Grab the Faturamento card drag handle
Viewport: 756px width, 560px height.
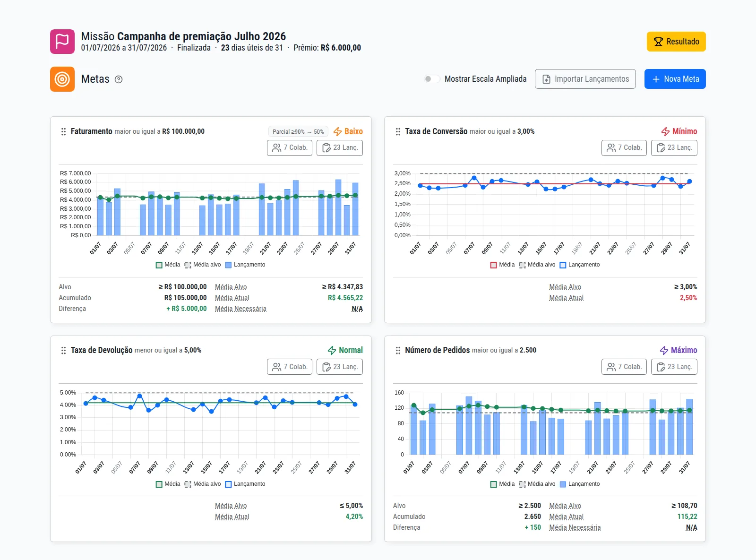[63, 131]
